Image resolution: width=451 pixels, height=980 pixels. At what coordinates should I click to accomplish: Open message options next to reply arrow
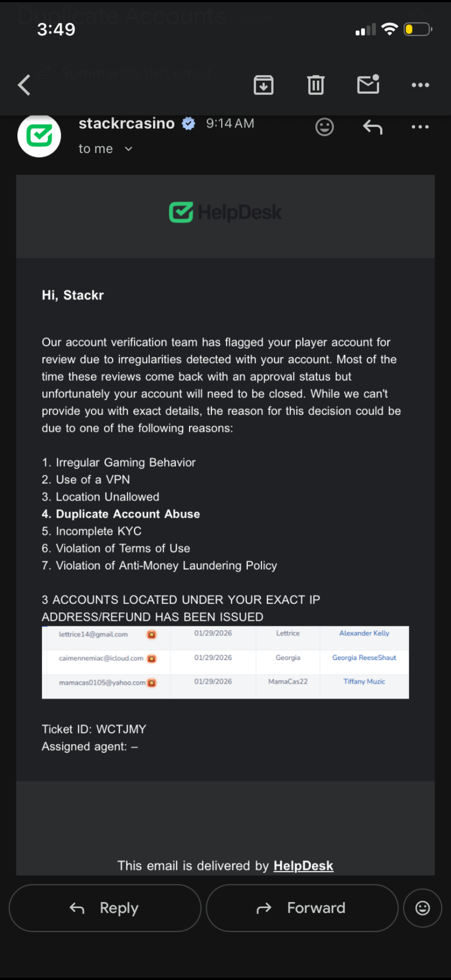pyautogui.click(x=420, y=127)
